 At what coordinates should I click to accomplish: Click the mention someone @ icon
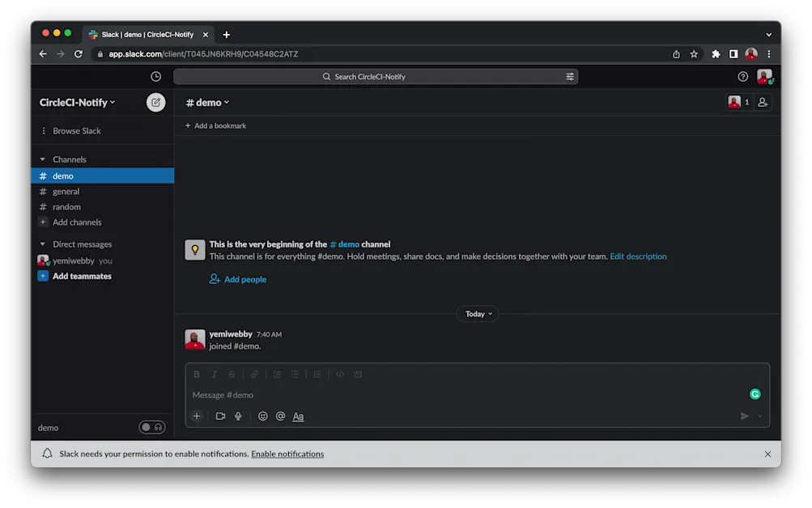280,416
